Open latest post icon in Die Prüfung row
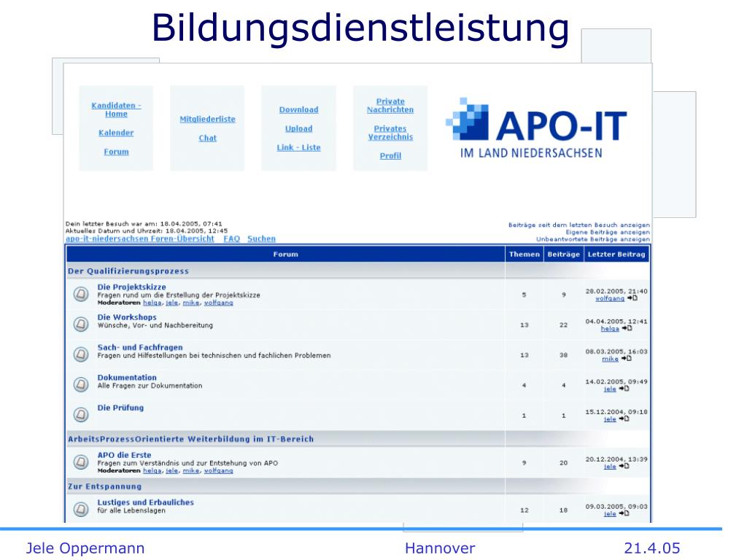The image size is (747, 560). click(x=624, y=419)
